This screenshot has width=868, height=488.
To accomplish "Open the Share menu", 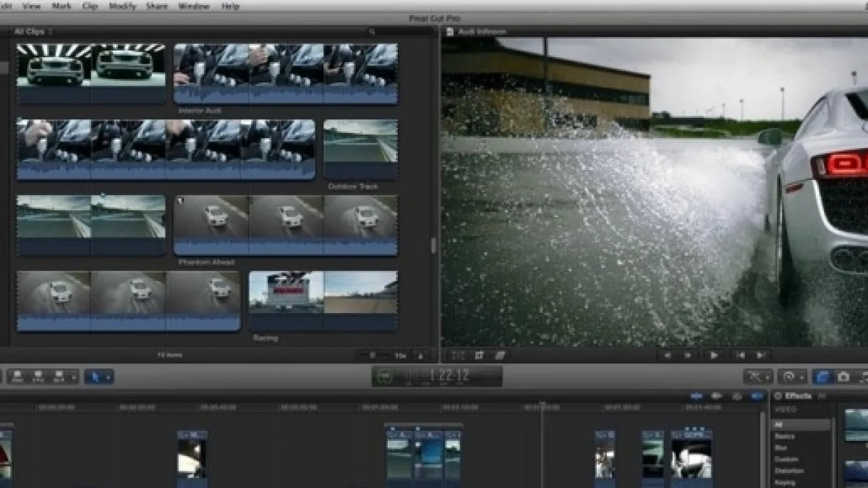I will pyautogui.click(x=158, y=7).
